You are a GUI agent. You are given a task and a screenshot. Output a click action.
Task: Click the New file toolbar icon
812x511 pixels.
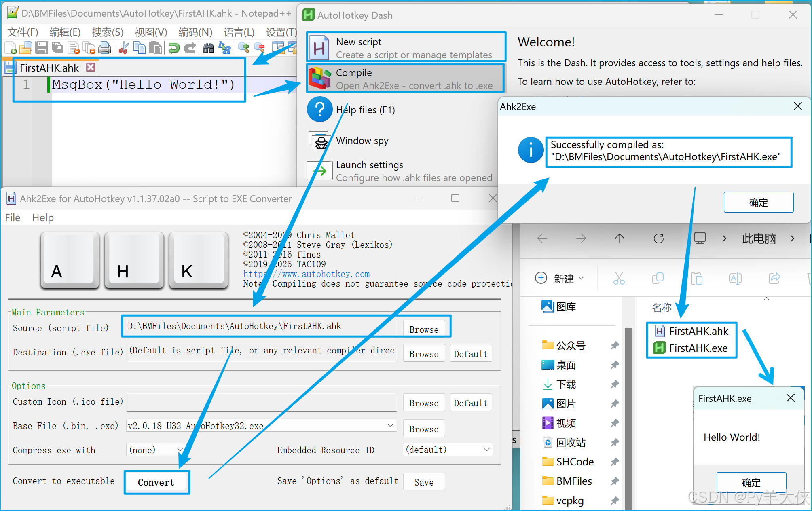pyautogui.click(x=11, y=48)
